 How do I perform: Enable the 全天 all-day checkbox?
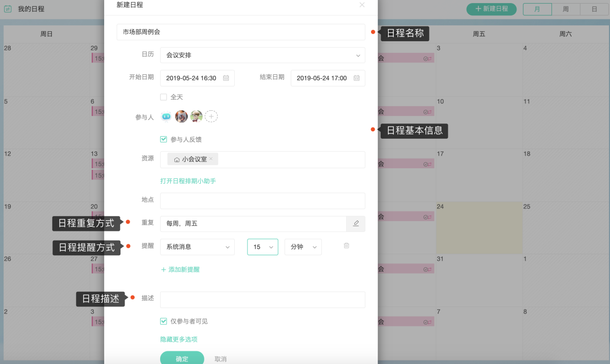click(x=164, y=97)
